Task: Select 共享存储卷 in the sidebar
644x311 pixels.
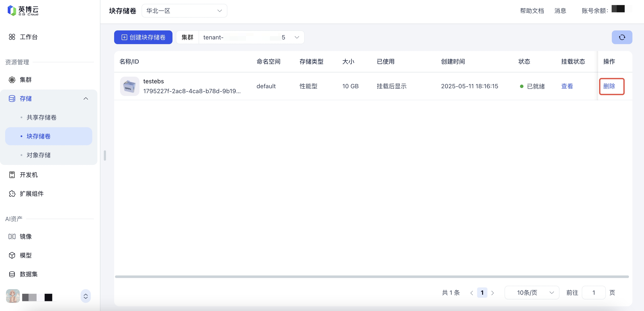Action: click(41, 117)
